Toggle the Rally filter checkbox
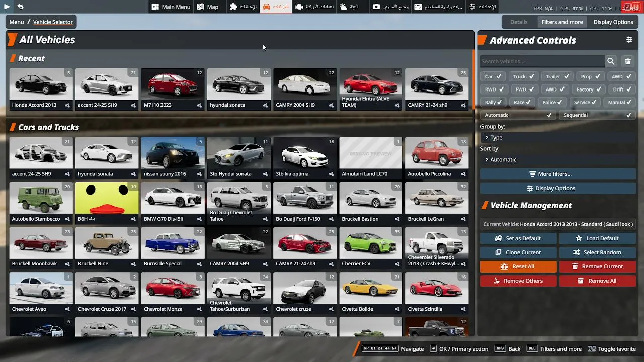The height and width of the screenshot is (362, 644). tap(493, 102)
